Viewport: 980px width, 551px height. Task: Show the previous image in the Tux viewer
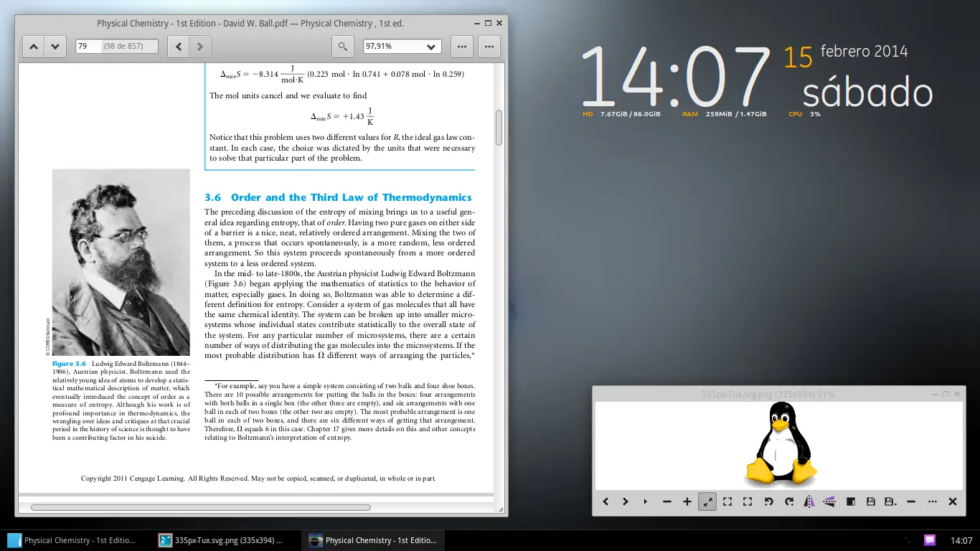pyautogui.click(x=606, y=501)
